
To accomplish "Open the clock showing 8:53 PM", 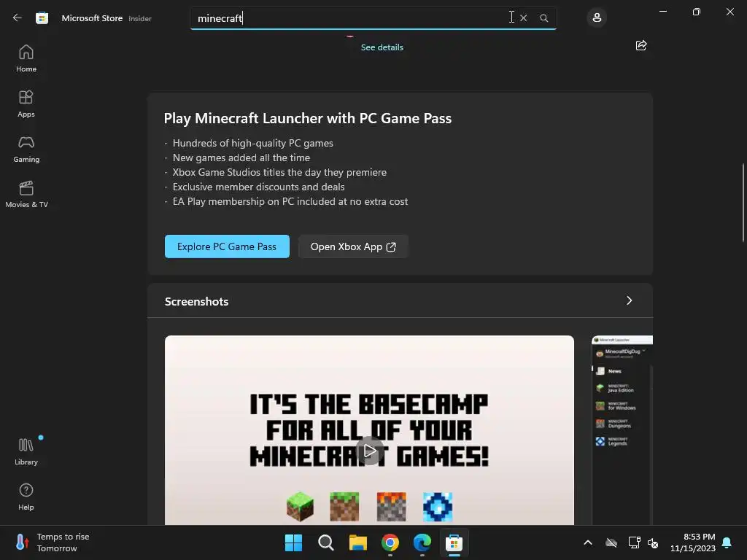I will [693, 542].
